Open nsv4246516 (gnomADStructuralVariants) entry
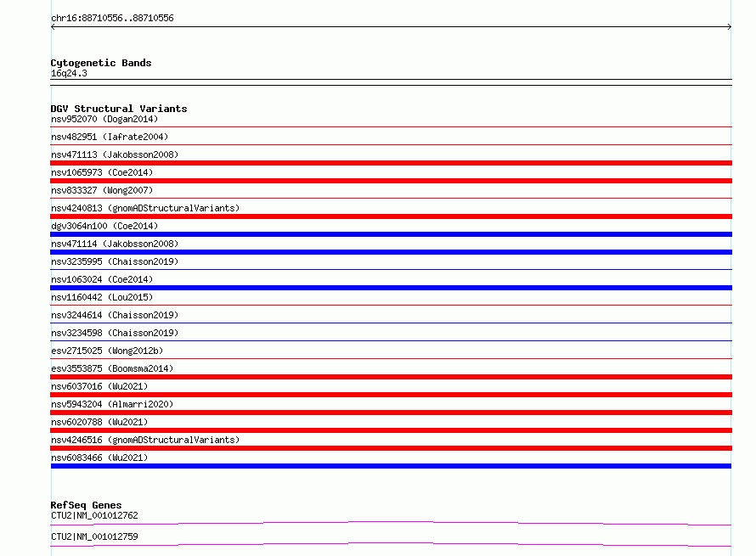756x556 pixels. tap(145, 440)
